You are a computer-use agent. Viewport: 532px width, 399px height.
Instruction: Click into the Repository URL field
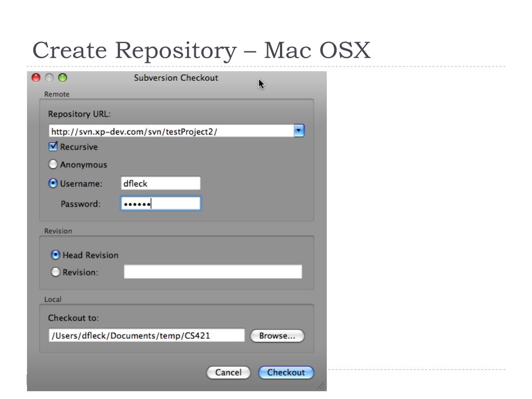coord(171,131)
